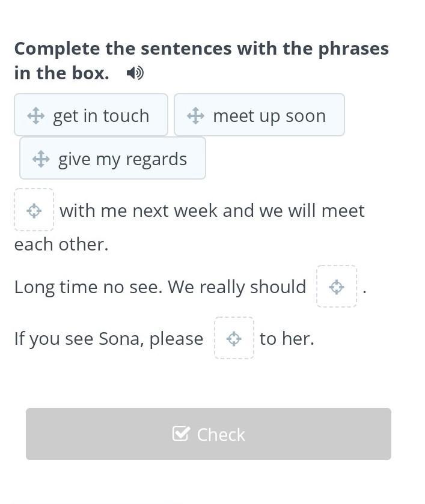The height and width of the screenshot is (504, 425).
Task: Click target icon before 'with me next week'
Action: (34, 211)
